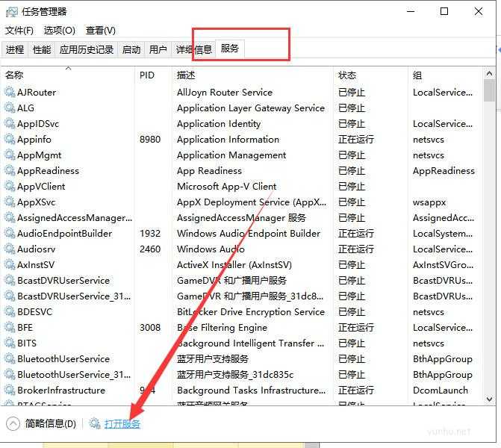Select the BcastDVRUserService_31 service name

(74, 296)
